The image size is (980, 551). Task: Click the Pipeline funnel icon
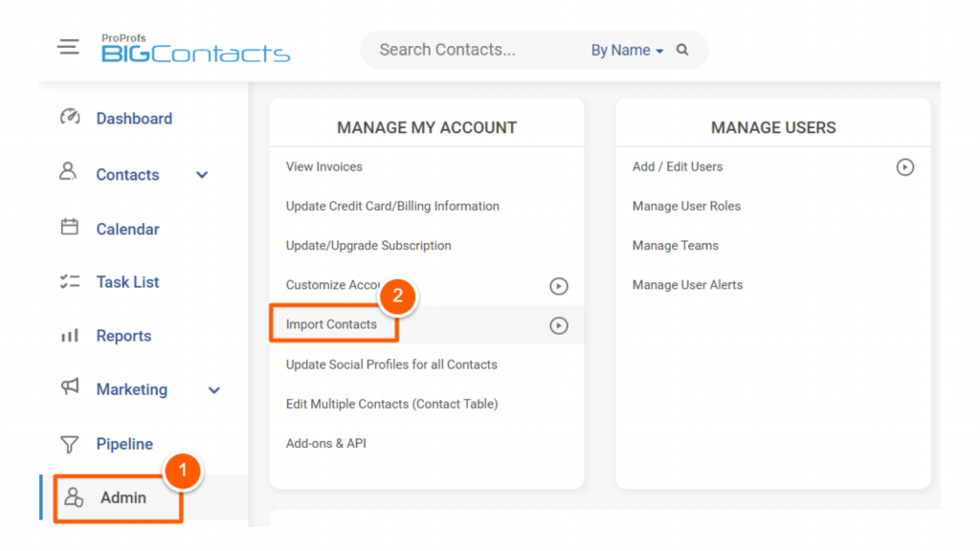pyautogui.click(x=69, y=444)
